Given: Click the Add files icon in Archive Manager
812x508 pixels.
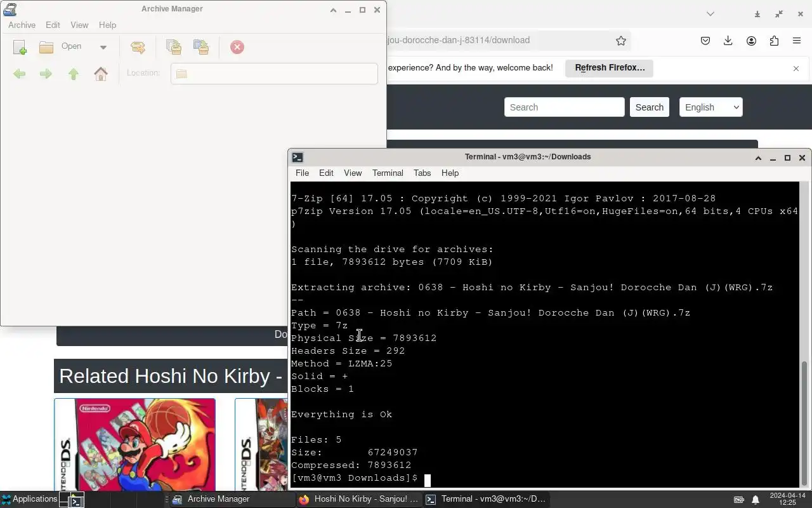Looking at the screenshot, I should point(173,47).
